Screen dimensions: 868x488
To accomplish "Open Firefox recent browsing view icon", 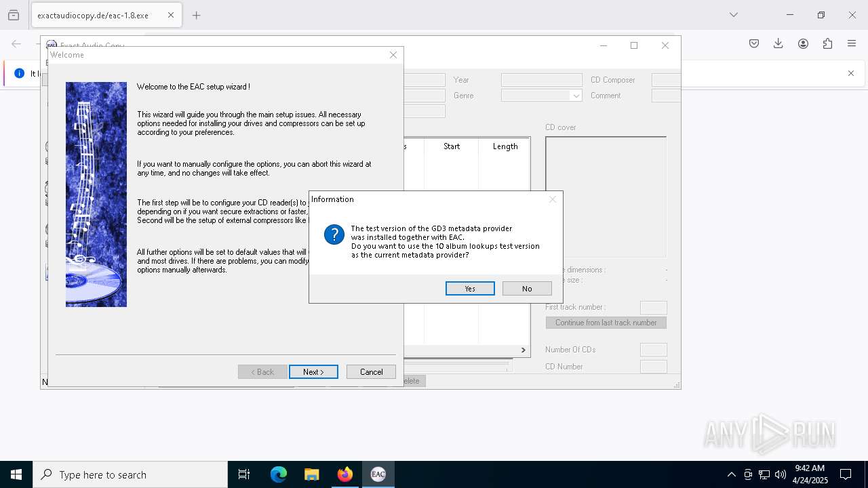I will [14, 15].
